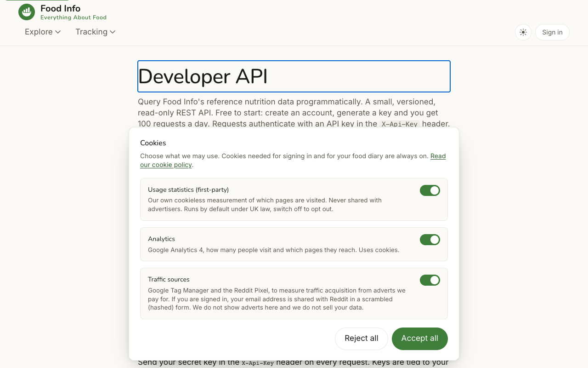
Task: Click the 'Traffic sources' label text
Action: [x=169, y=279]
